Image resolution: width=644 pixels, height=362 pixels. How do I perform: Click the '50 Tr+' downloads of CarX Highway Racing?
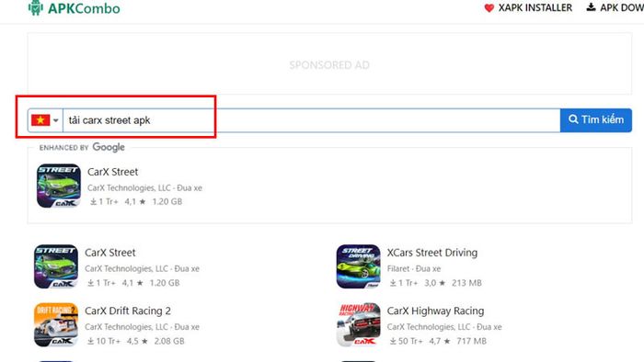coord(407,341)
